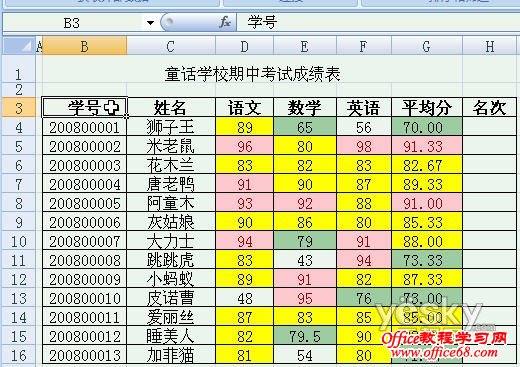Select row 1 header
Viewport: 520px width, 367px height.
tap(19, 69)
